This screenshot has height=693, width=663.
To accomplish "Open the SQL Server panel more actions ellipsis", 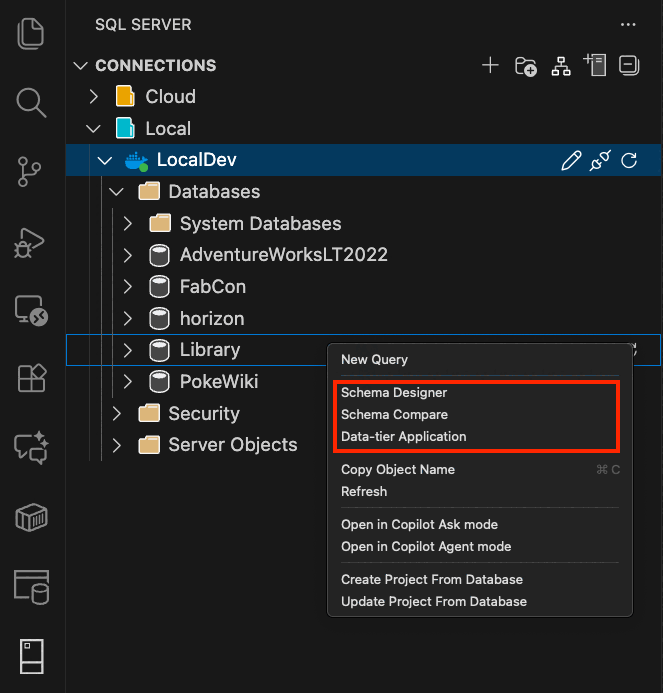I will pos(628,24).
